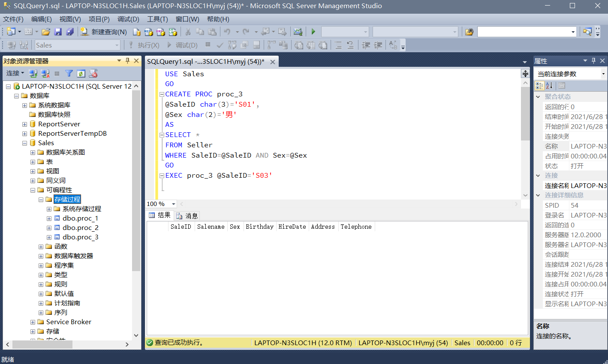608x364 pixels.
Task: Decrease indent with the toolbar outdent icon
Action: click(x=366, y=45)
